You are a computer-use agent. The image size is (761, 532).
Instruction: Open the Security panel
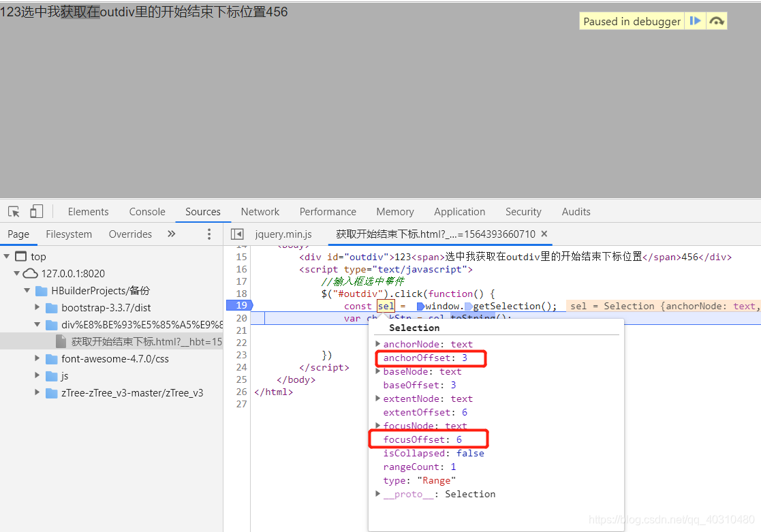coord(523,212)
